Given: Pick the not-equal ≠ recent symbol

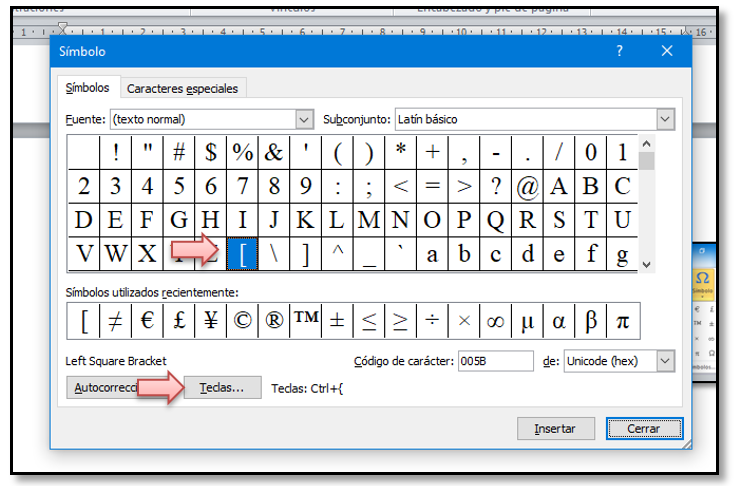Looking at the screenshot, I should [x=116, y=321].
